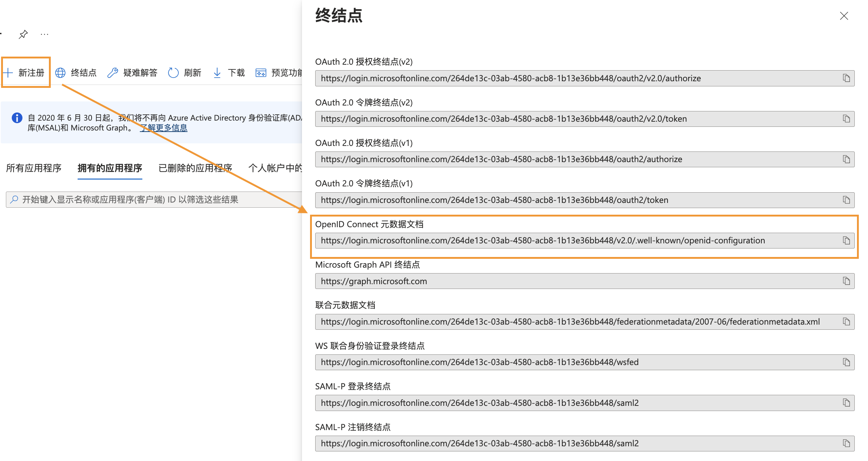Copy the OAuth 2.0 token endpoint (v2) URL
The width and height of the screenshot is (868, 461).
pyautogui.click(x=846, y=119)
